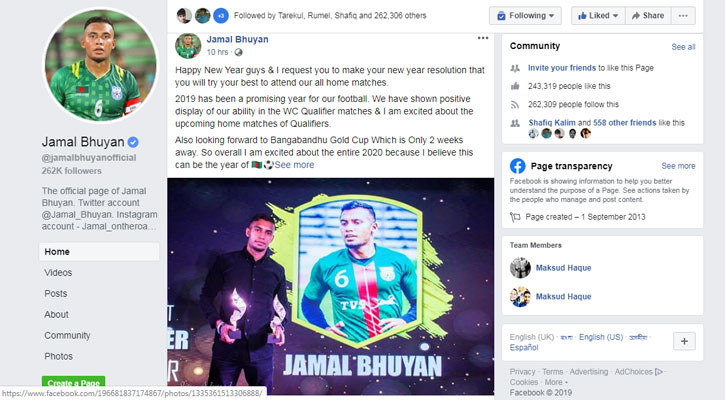Expand the Following dropdown arrow
The height and width of the screenshot is (400, 725).
[552, 16]
